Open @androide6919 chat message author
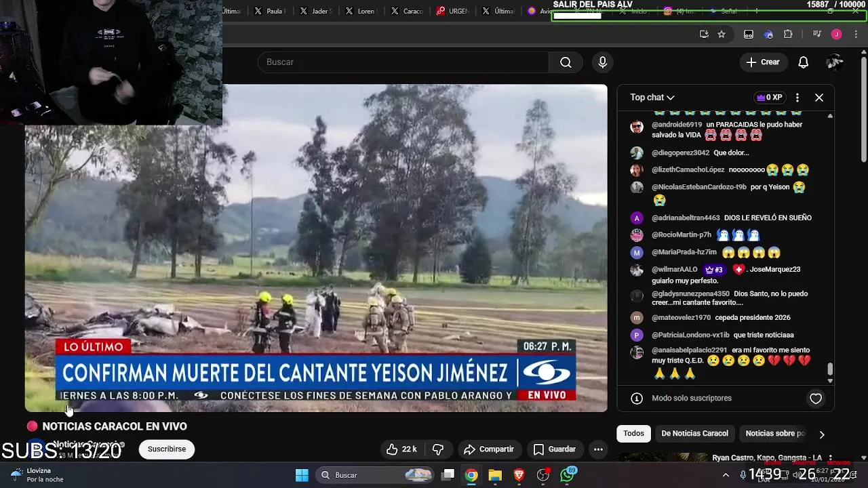The height and width of the screenshot is (488, 868). point(677,125)
